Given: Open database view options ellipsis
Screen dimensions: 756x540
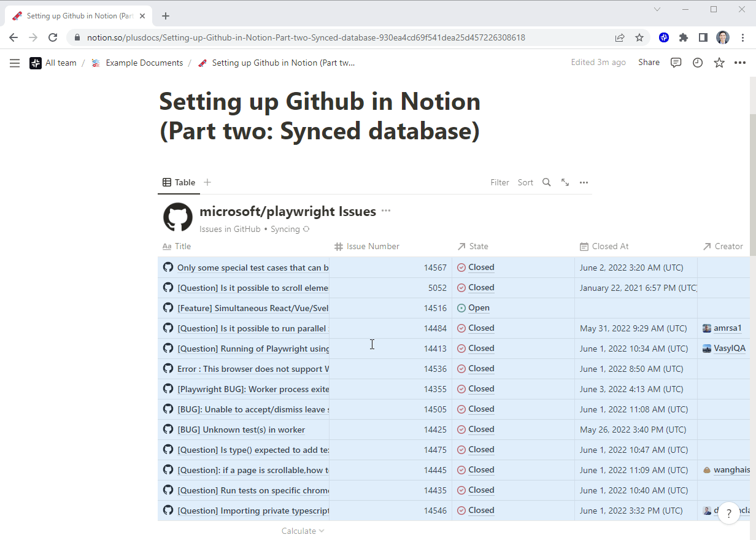Looking at the screenshot, I should [584, 182].
